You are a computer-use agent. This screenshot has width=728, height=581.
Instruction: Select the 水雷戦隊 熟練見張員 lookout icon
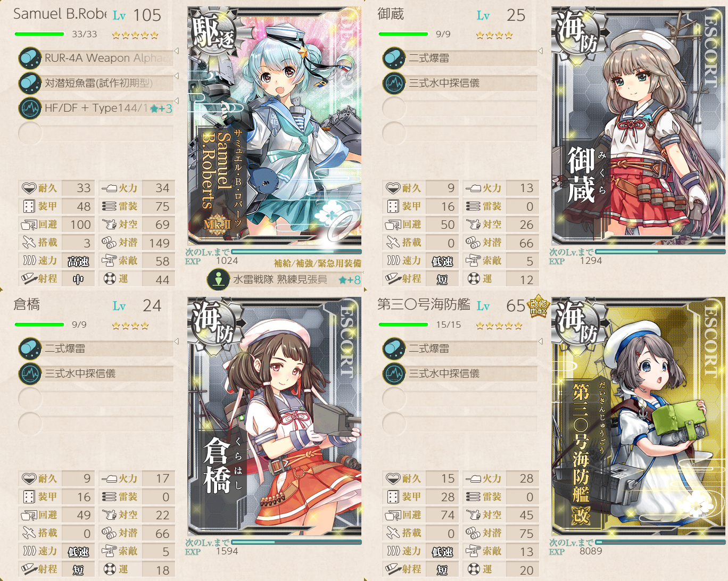point(218,279)
